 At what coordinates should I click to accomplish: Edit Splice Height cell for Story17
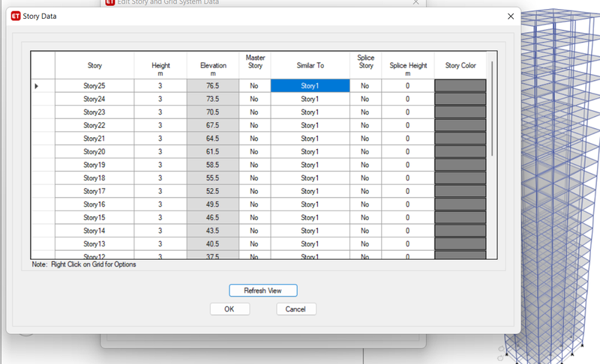coord(408,191)
